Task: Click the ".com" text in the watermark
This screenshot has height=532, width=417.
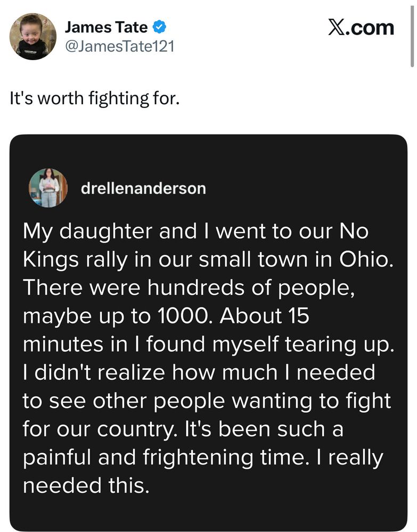Action: coord(370,27)
